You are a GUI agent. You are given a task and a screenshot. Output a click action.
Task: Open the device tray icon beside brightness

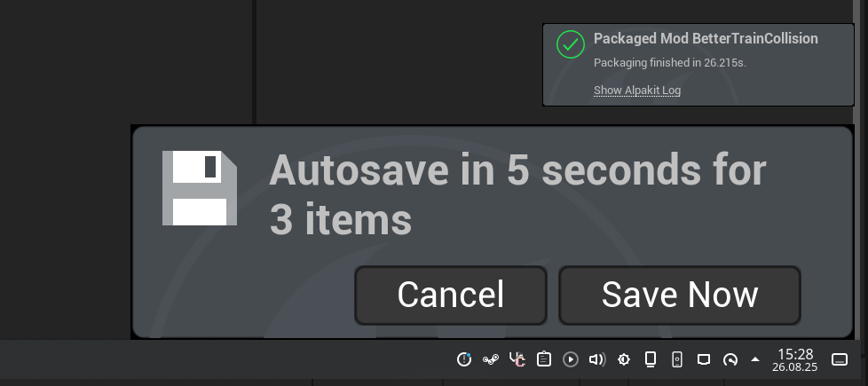[x=651, y=359]
